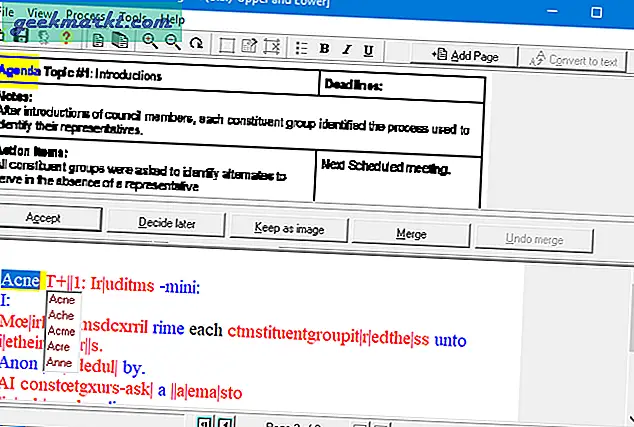
Task: Click the red text Ir|uditms
Action: coord(122,285)
